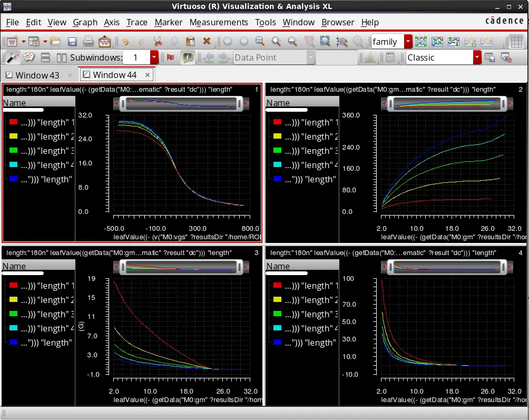This screenshot has width=529, height=420.
Task: Zoom in with the plus magnifier
Action: click(276, 42)
